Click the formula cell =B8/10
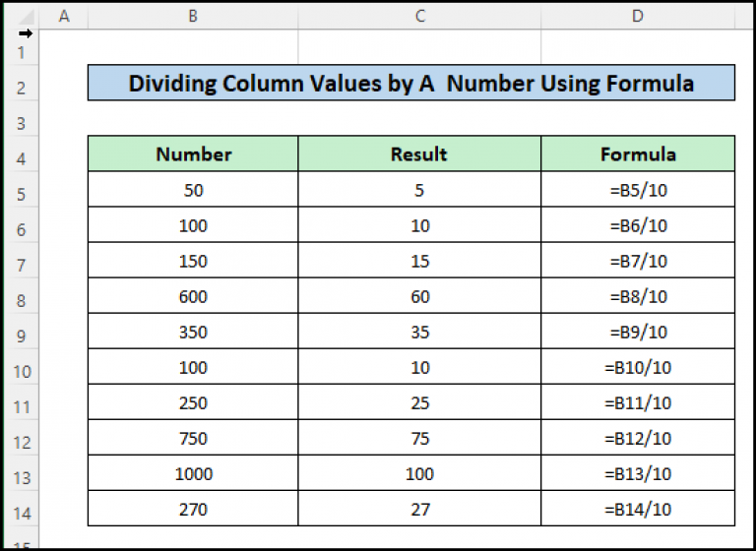Viewport: 756px width, 551px height. pos(638,296)
